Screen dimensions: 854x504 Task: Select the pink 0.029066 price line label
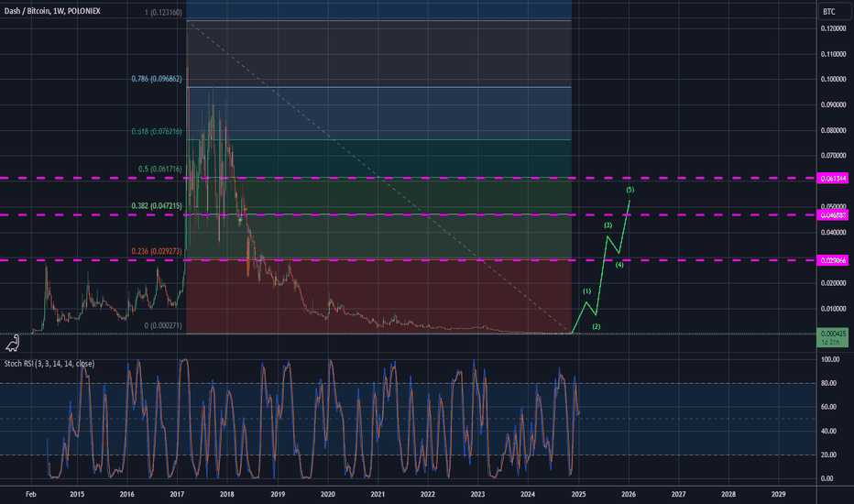(x=833, y=260)
